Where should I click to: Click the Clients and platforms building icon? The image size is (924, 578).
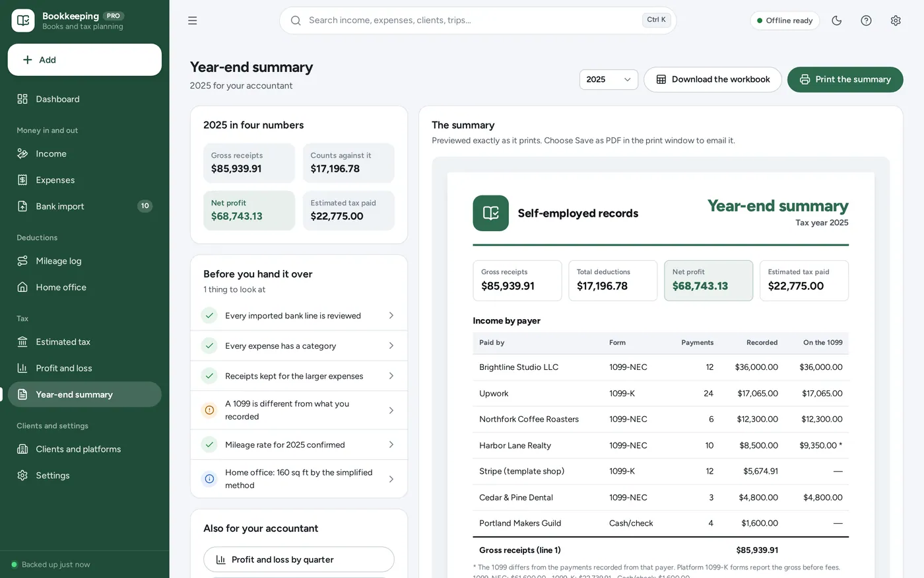coord(22,449)
